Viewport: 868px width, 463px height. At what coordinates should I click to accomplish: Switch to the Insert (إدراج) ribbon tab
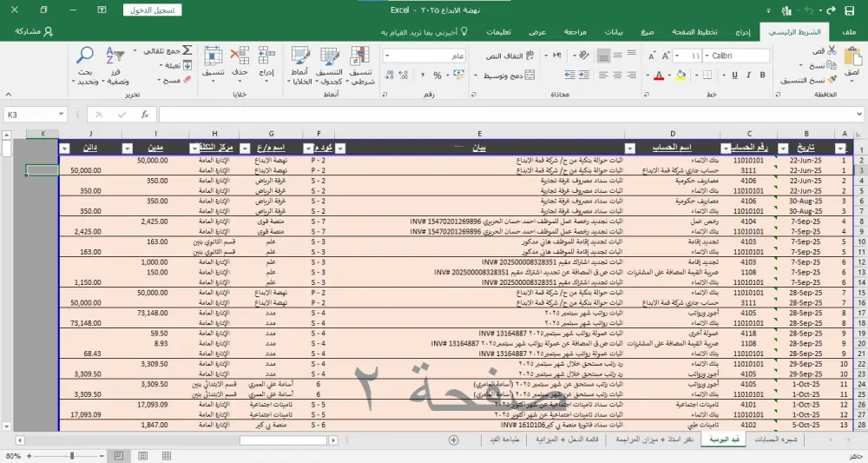tap(743, 32)
